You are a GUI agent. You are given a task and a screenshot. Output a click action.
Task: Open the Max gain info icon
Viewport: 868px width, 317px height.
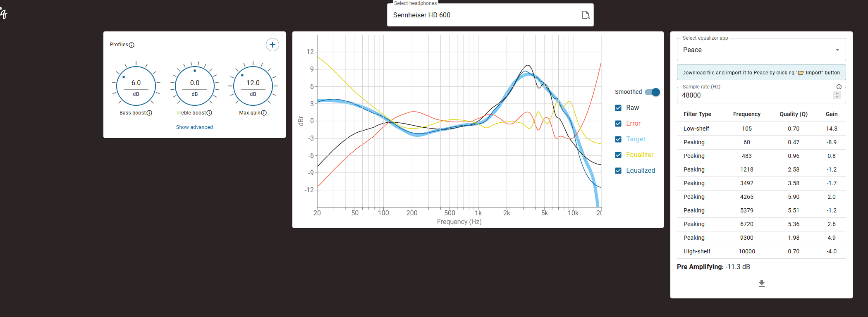[x=264, y=113]
